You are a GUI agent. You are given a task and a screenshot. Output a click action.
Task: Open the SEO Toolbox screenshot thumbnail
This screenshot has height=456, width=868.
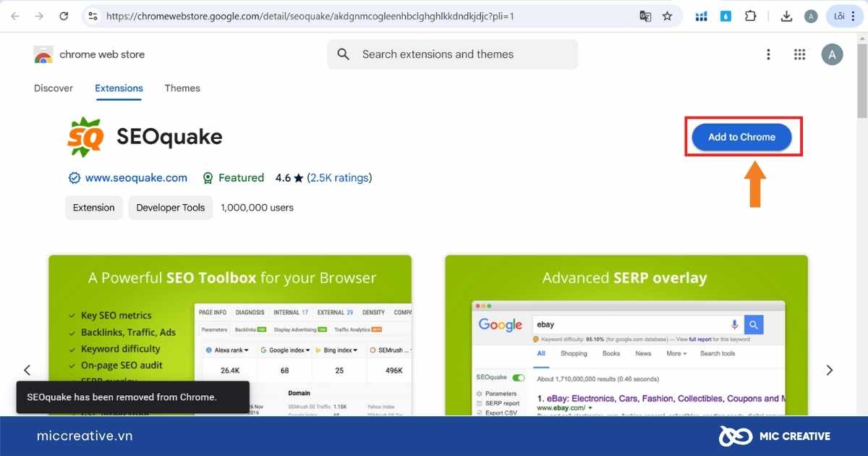pyautogui.click(x=230, y=335)
